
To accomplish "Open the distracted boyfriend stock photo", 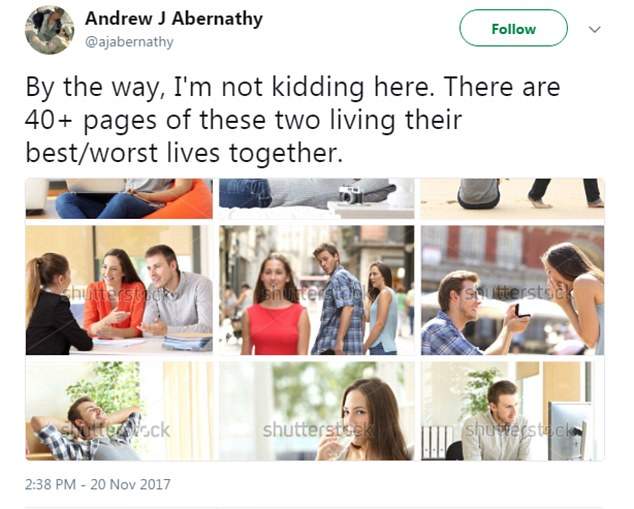I will click(x=317, y=290).
